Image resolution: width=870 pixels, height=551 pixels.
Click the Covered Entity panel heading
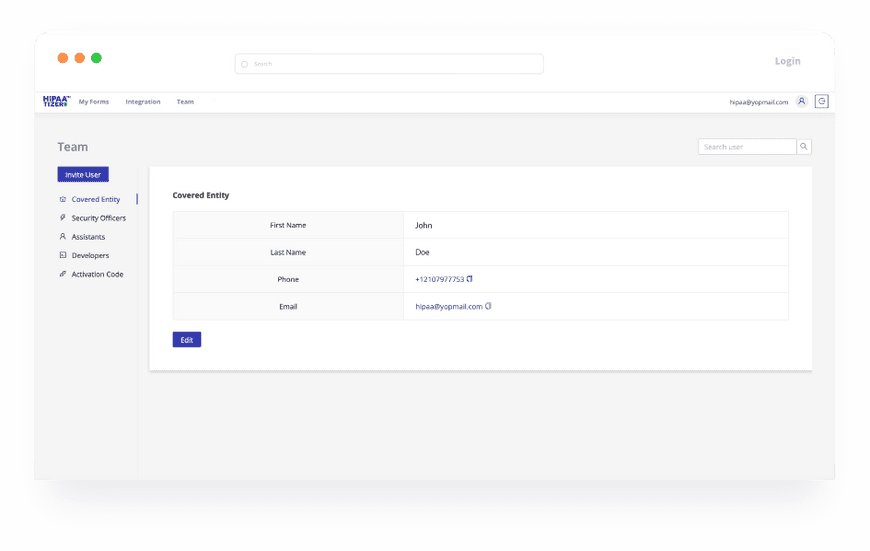[201, 195]
